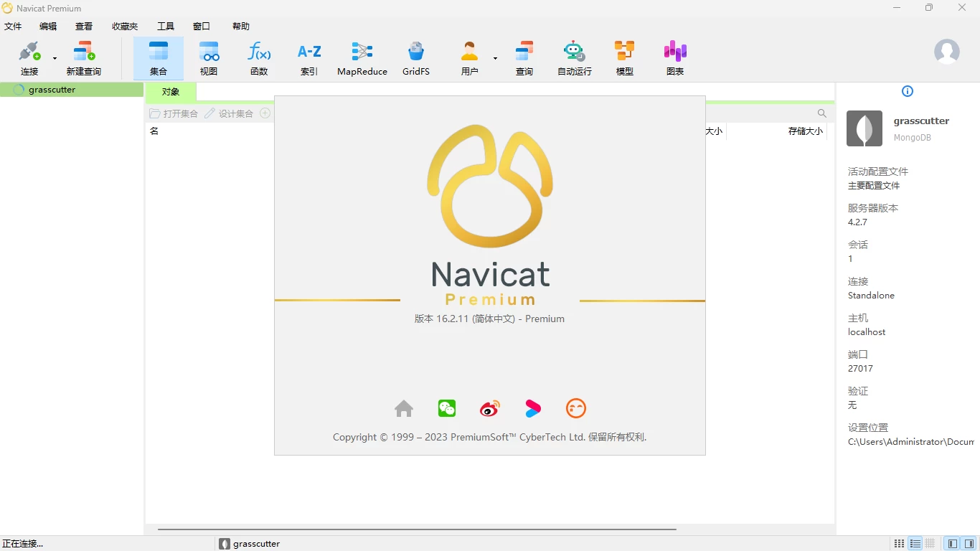This screenshot has height=551, width=980.
Task: Click the Standalone connection value
Action: coord(871,296)
